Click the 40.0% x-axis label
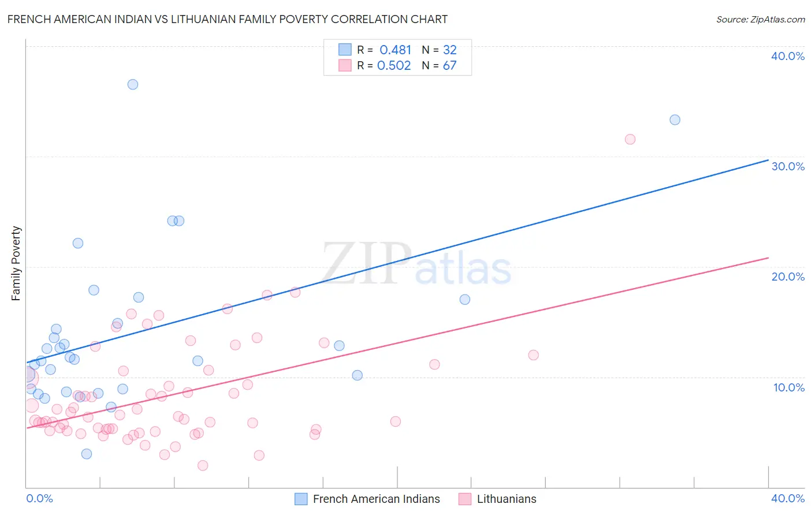This screenshot has height=515, width=812. (x=788, y=498)
